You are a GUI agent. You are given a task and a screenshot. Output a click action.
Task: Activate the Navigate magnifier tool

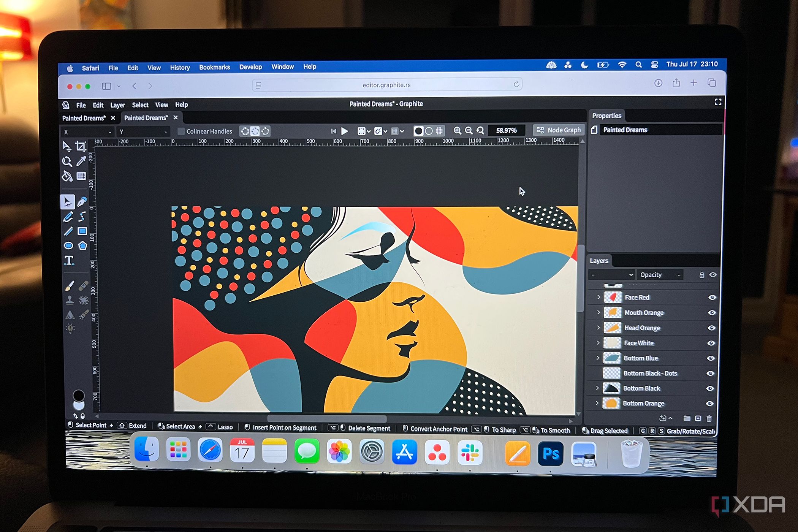(67, 161)
